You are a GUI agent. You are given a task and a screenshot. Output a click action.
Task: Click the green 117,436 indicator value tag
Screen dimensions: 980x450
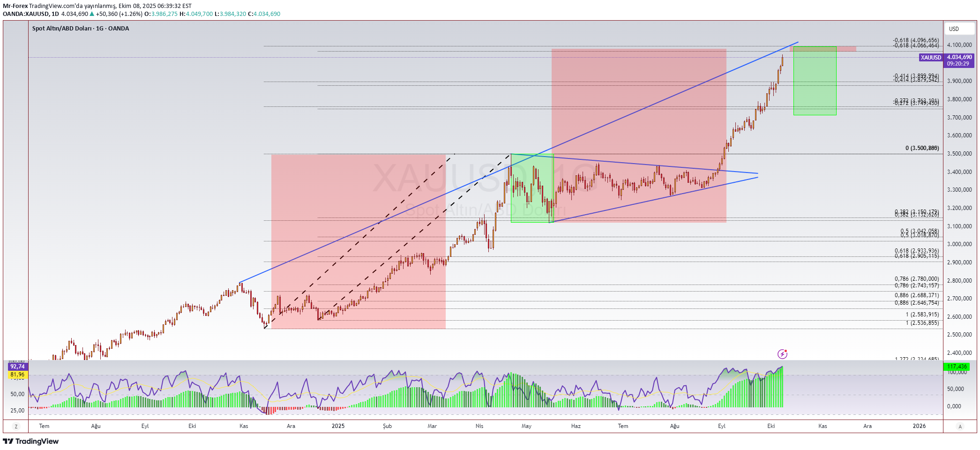(x=957, y=367)
